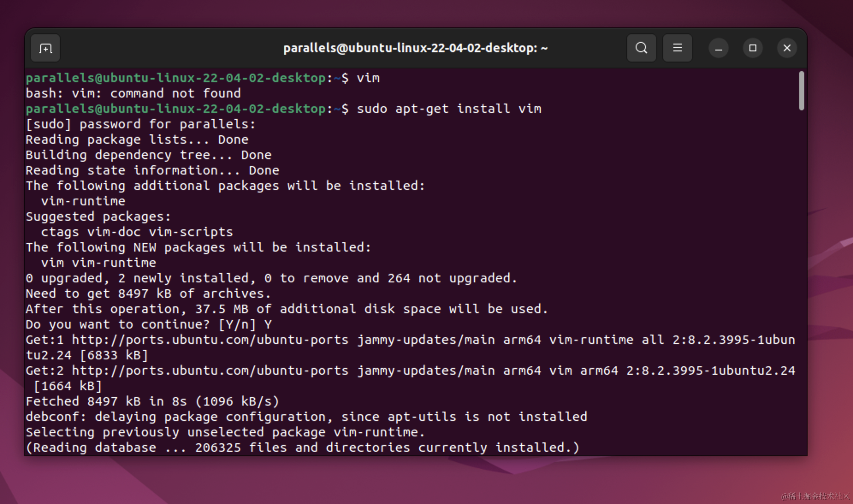
Task: Open a new terminal tab
Action: coord(45,48)
